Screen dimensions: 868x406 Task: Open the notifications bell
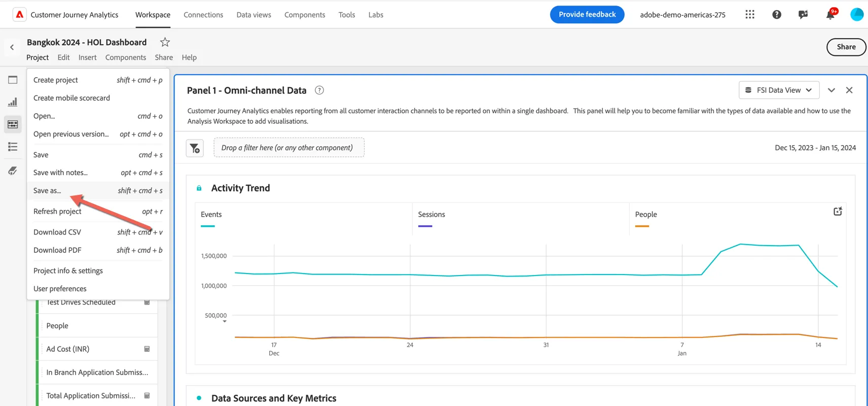830,15
